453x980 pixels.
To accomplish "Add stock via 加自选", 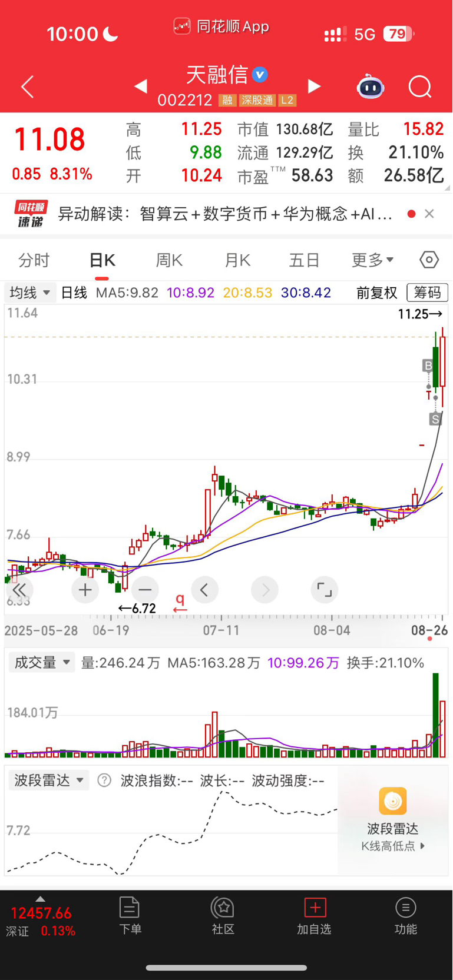I will click(x=315, y=916).
